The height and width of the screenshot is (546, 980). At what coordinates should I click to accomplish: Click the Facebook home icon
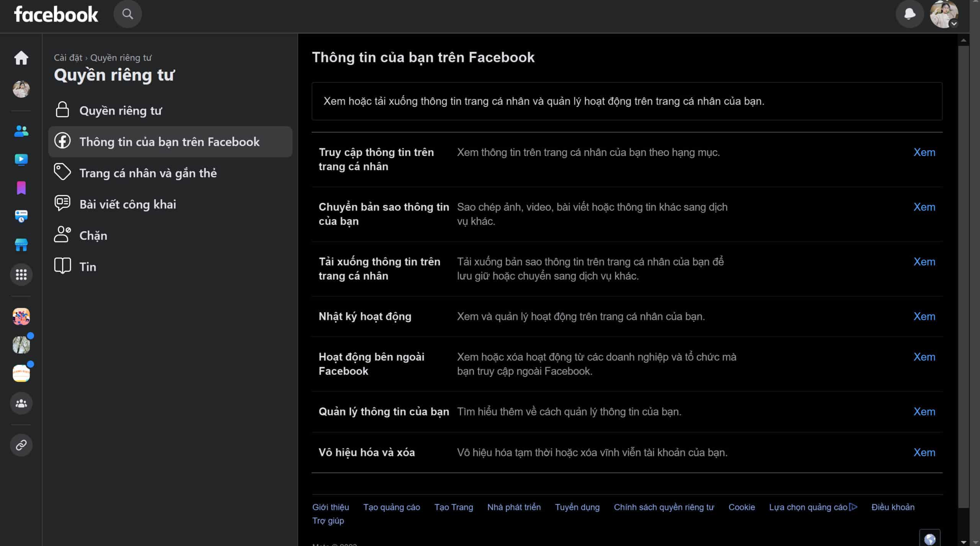coord(20,57)
